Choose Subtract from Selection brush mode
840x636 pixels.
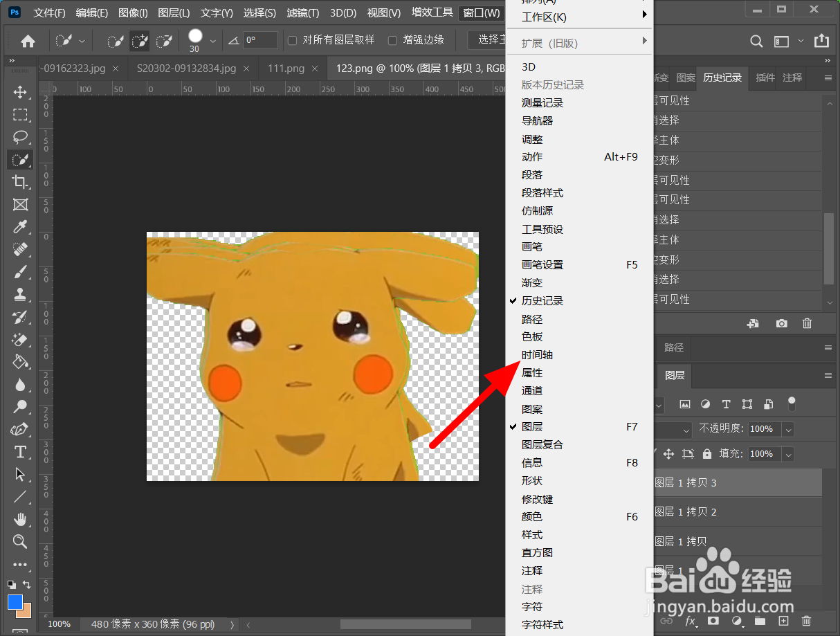(164, 41)
